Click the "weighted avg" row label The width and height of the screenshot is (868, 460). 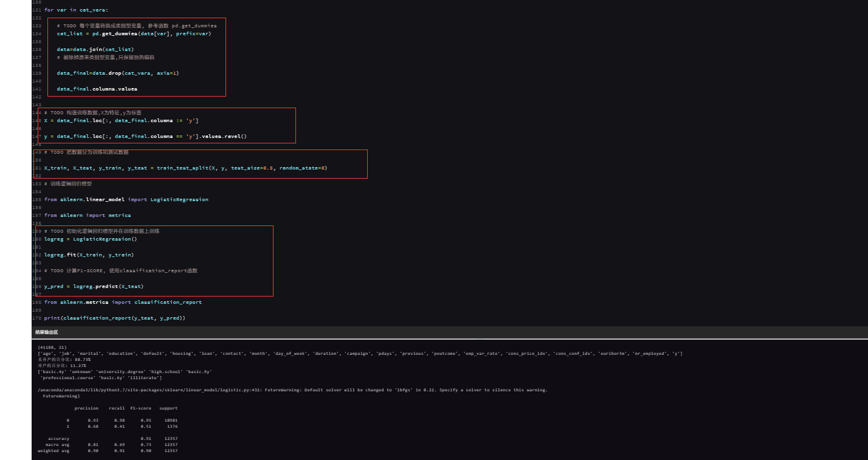[53, 451]
